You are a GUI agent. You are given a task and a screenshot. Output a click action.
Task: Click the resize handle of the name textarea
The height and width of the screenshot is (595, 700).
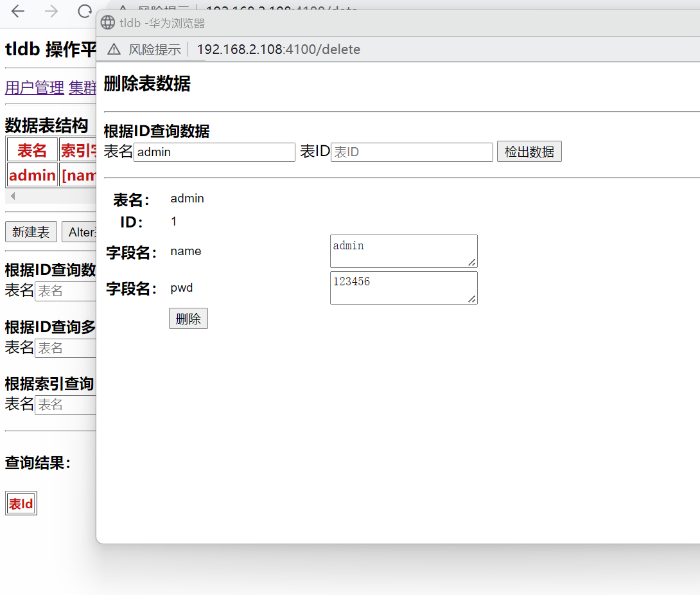(x=472, y=262)
